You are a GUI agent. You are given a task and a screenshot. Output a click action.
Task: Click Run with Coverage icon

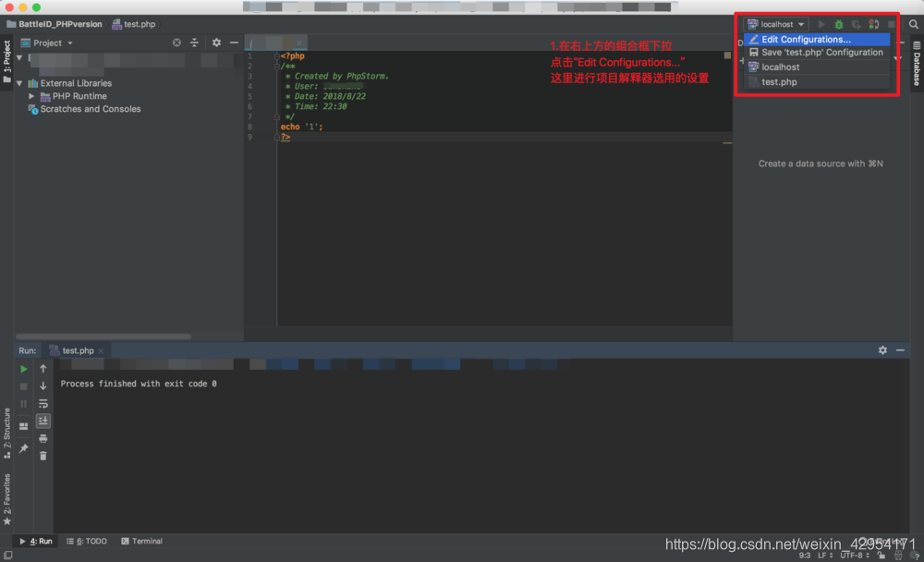point(857,24)
